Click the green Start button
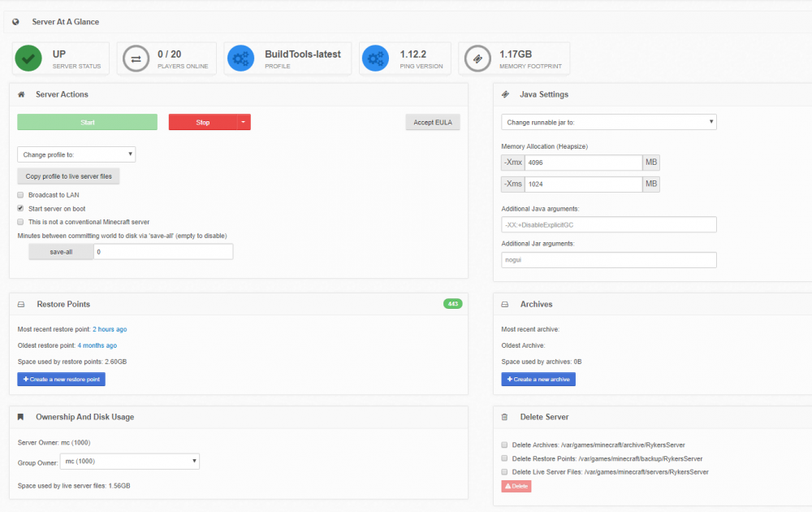 [88, 122]
